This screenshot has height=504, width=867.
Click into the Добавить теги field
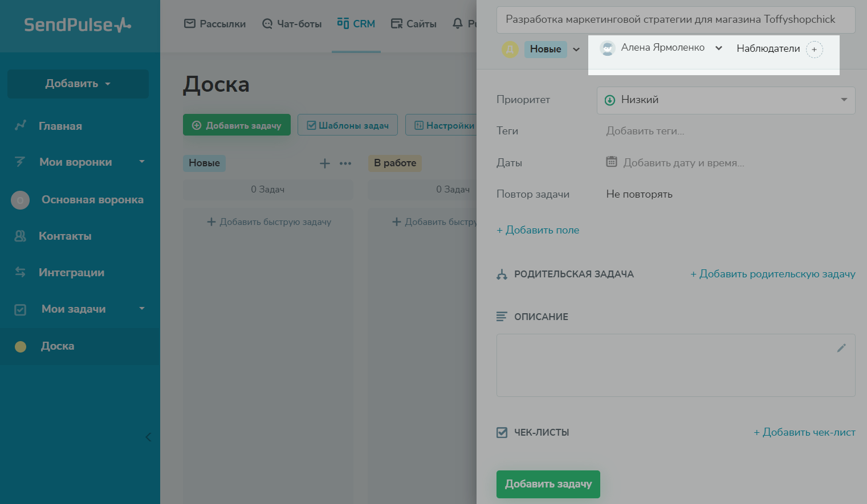(645, 131)
